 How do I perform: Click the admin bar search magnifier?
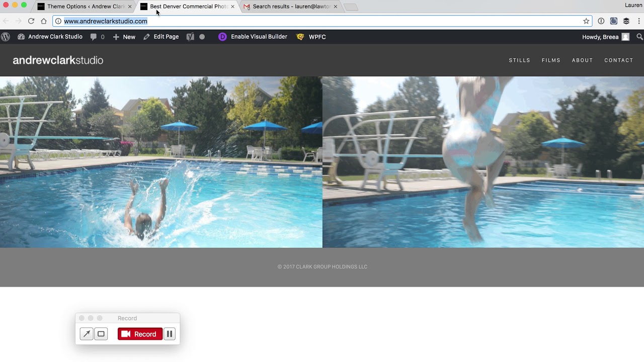[639, 37]
